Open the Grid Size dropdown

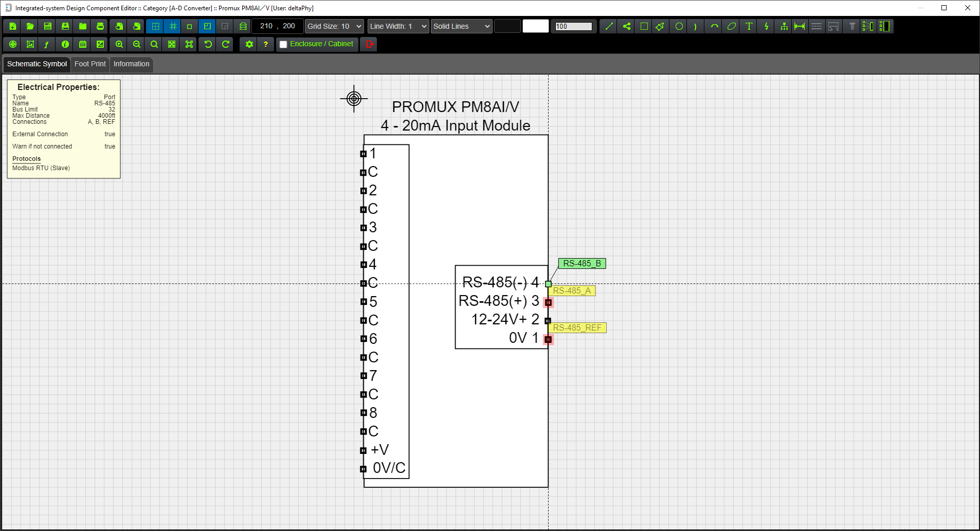[334, 26]
